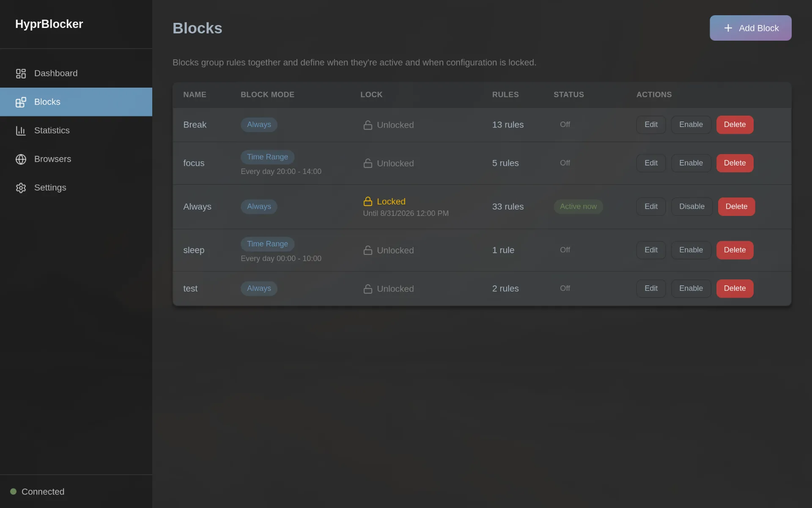Viewport: 812px width, 508px height.
Task: Click the open padlock icon for Break
Action: (x=368, y=125)
